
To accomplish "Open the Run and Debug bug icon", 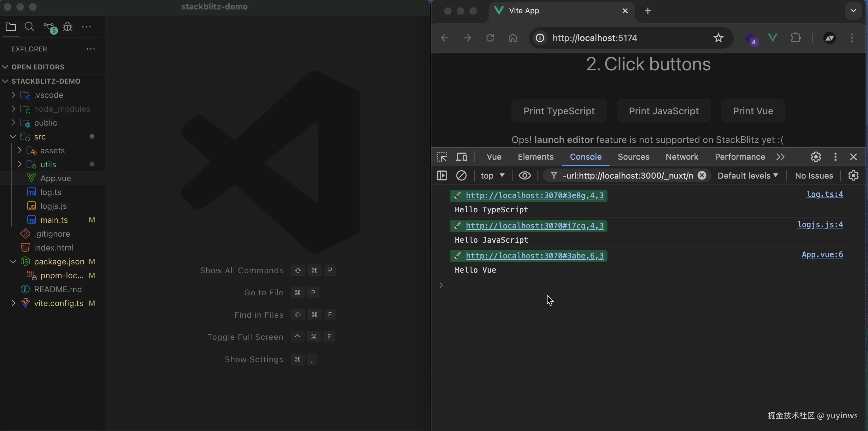I will [x=68, y=27].
